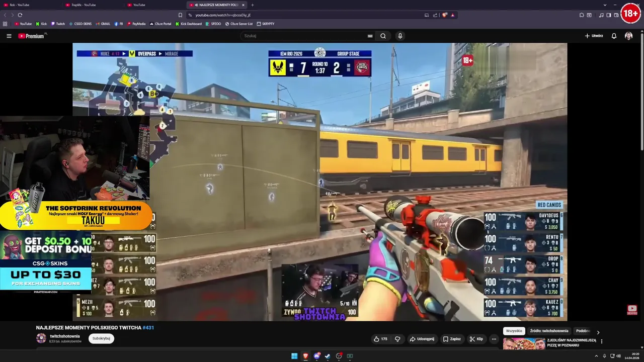
Task: Toggle the browser sidebar panel icon
Action: coord(609,15)
